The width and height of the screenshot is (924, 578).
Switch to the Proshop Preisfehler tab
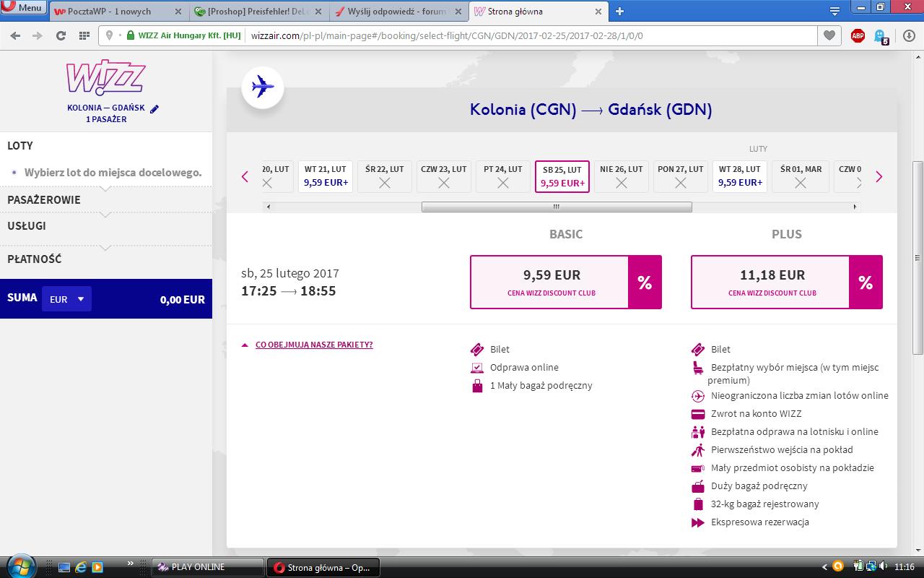(259, 12)
